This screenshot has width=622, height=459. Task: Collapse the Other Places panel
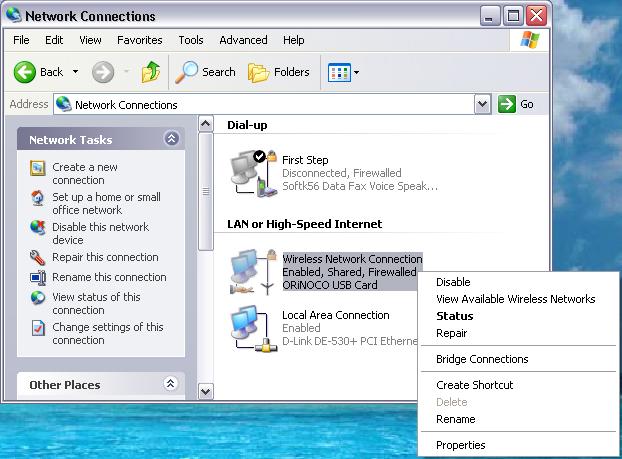coord(171,384)
